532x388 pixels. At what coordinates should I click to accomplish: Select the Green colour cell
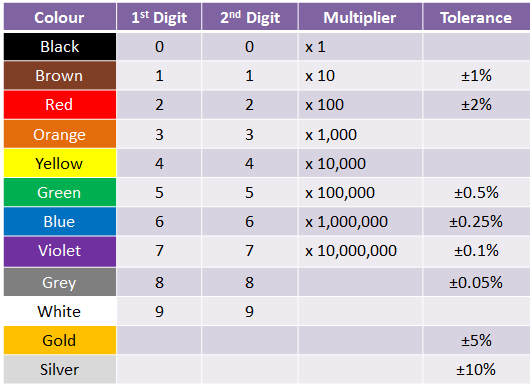60,192
